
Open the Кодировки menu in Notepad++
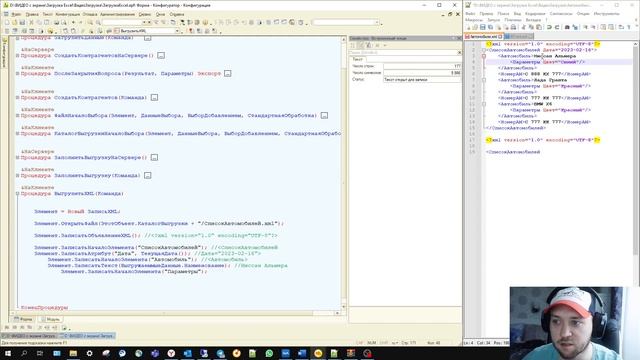pos(535,14)
